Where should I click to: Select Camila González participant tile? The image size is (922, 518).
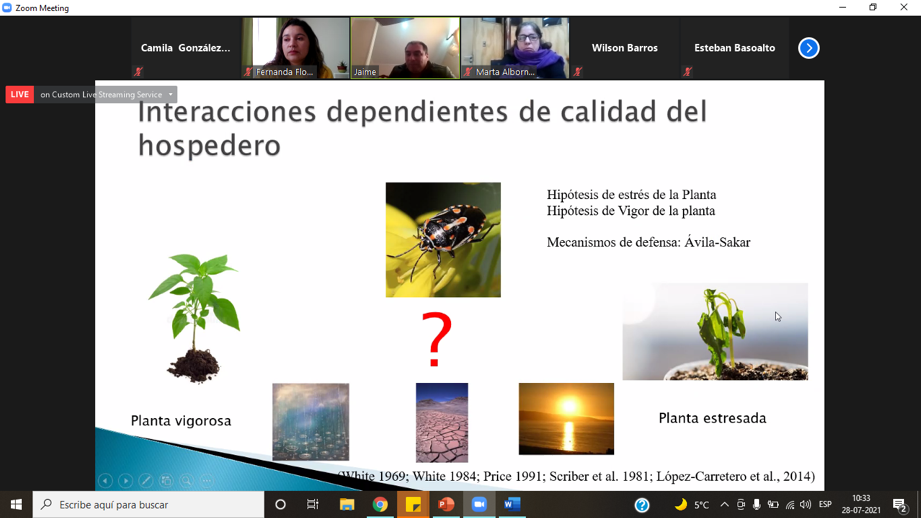tap(185, 48)
